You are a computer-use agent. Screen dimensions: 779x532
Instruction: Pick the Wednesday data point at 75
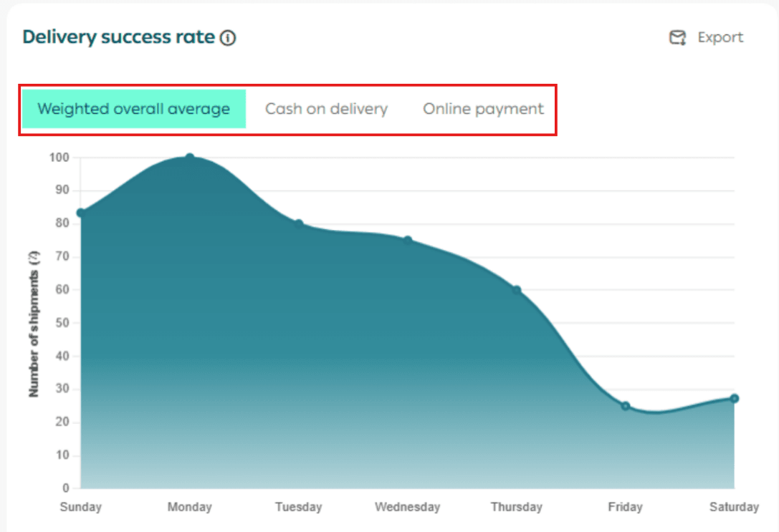(x=408, y=241)
